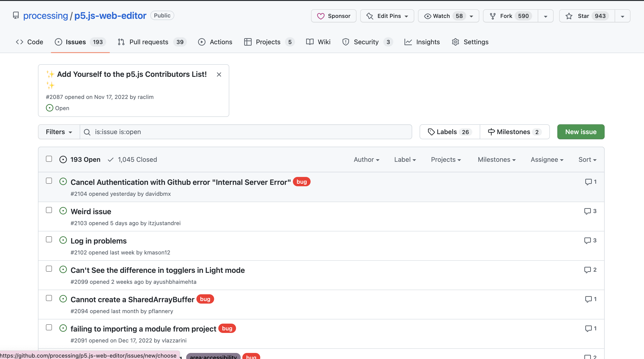Open comments for Cancel Authentication issue
Viewport: 644px width, 359px height.
coord(590,182)
